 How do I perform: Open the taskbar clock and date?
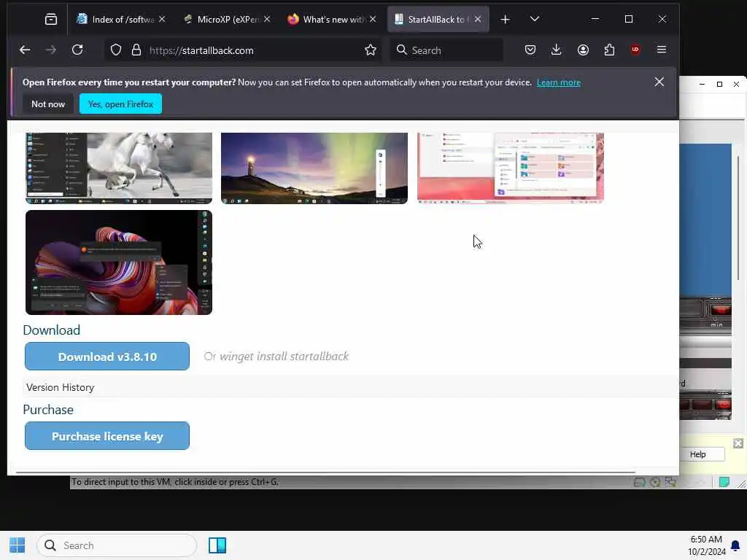[x=706, y=545]
